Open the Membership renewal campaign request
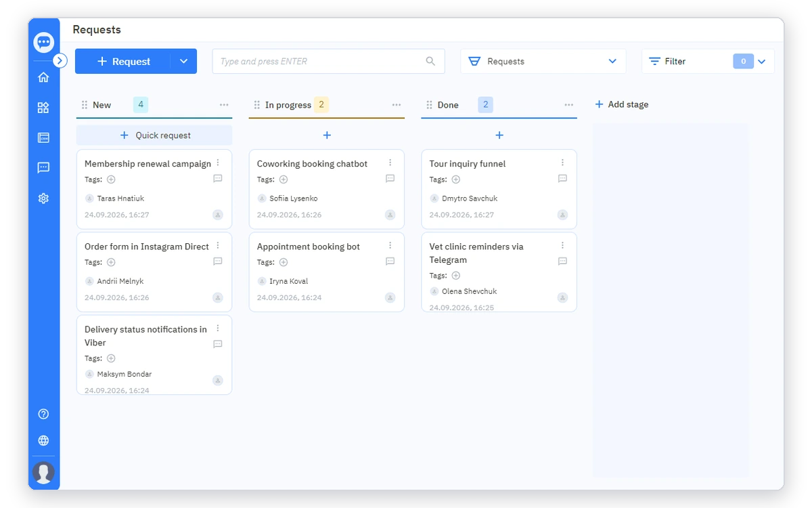Viewport: 812px width, 508px height. [148, 164]
